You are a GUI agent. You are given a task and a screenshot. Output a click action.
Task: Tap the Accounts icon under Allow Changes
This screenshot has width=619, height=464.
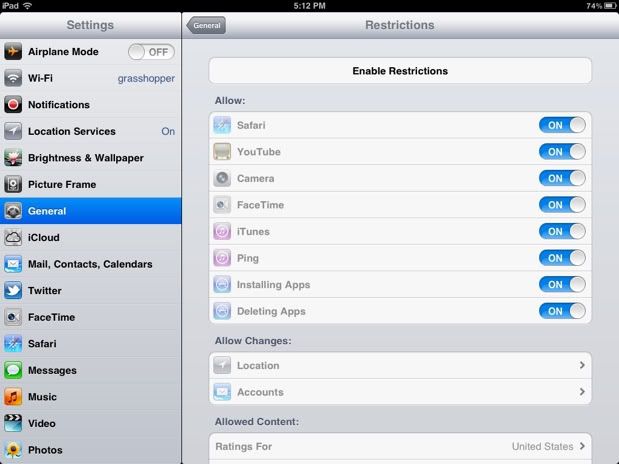tap(222, 392)
